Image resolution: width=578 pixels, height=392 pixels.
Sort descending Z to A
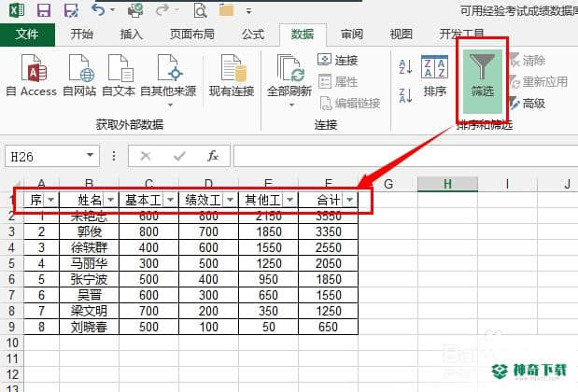coord(405,95)
